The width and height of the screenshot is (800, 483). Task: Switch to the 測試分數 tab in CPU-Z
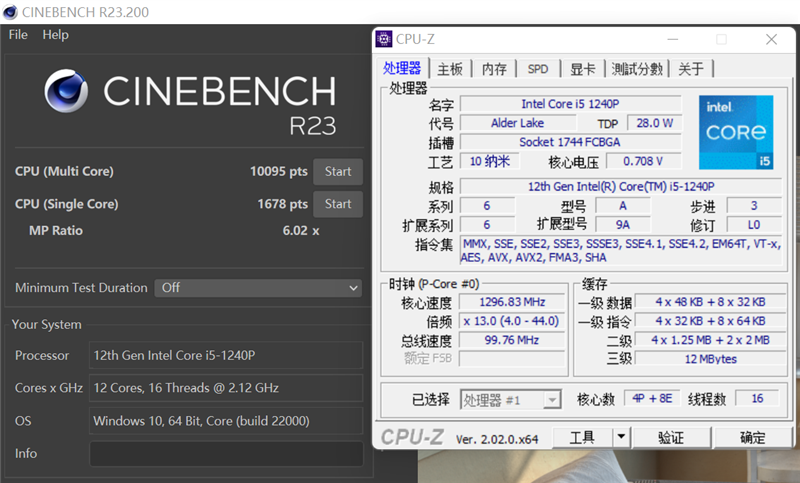click(637, 69)
